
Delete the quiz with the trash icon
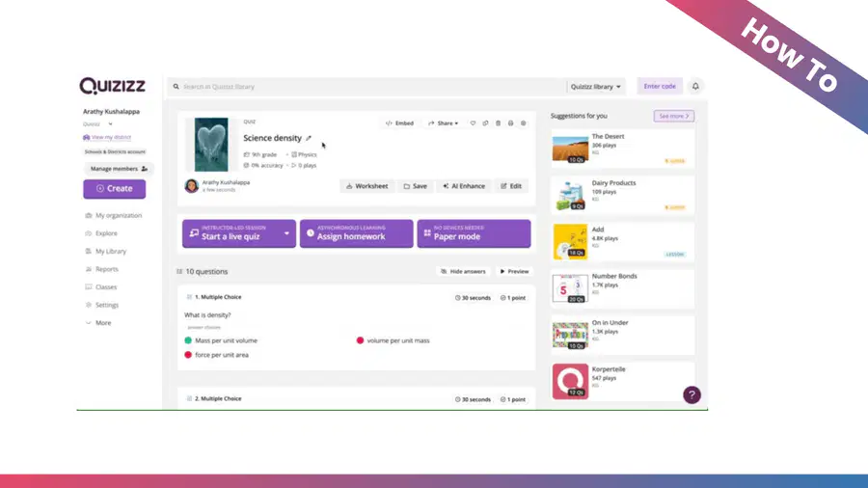coord(498,123)
